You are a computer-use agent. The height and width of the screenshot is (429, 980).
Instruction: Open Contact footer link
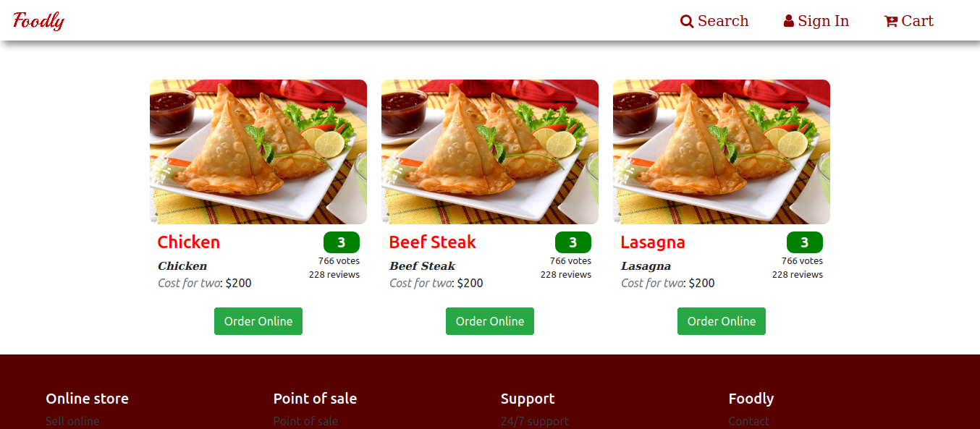[x=749, y=421]
